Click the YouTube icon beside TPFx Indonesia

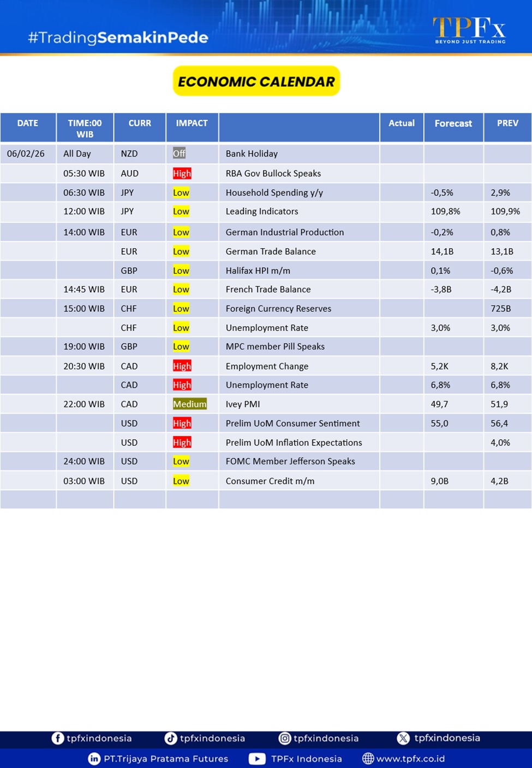257,759
